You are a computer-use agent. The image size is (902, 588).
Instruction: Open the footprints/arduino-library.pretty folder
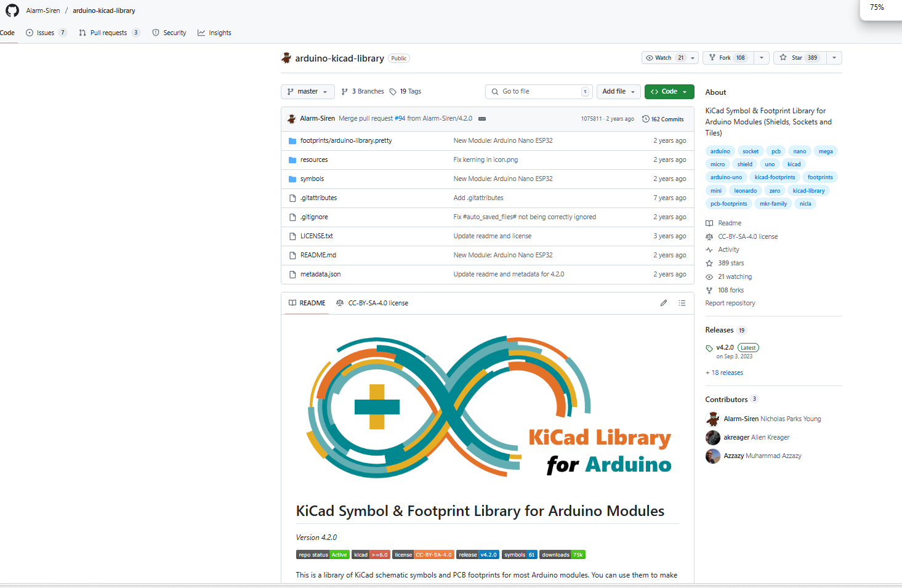click(345, 141)
